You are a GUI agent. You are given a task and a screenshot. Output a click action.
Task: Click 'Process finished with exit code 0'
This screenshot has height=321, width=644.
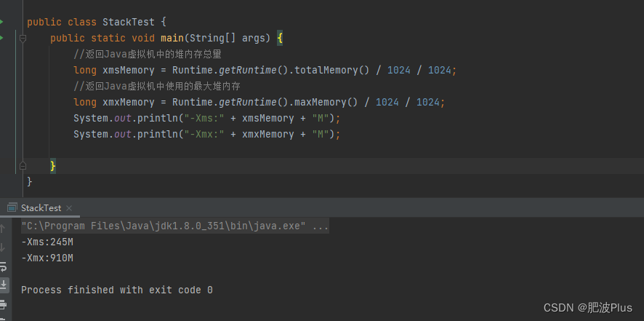[x=117, y=290]
